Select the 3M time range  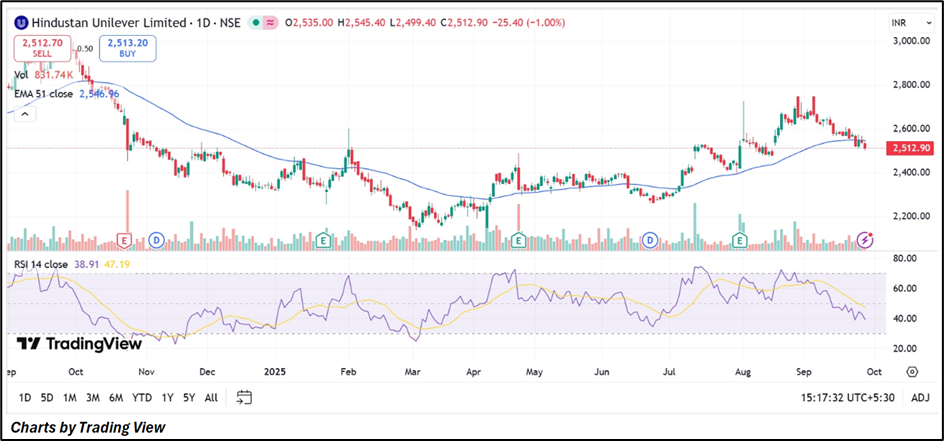pos(93,397)
